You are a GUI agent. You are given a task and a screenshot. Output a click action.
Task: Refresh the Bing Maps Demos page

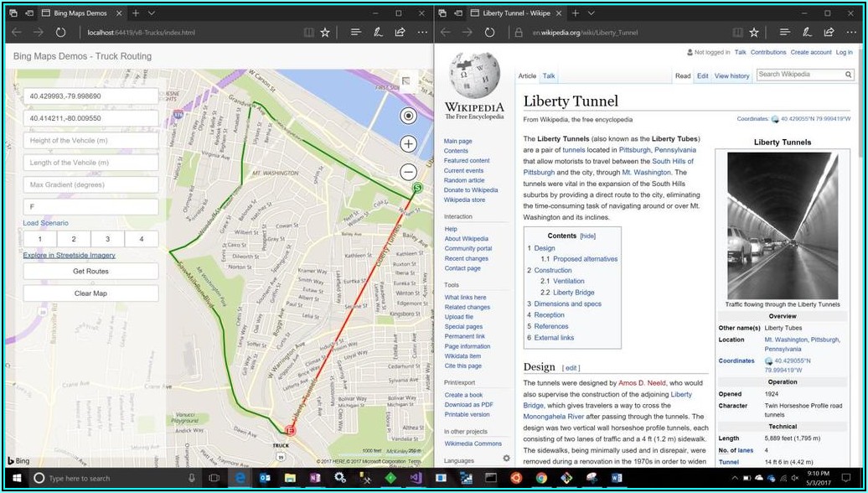tap(60, 32)
